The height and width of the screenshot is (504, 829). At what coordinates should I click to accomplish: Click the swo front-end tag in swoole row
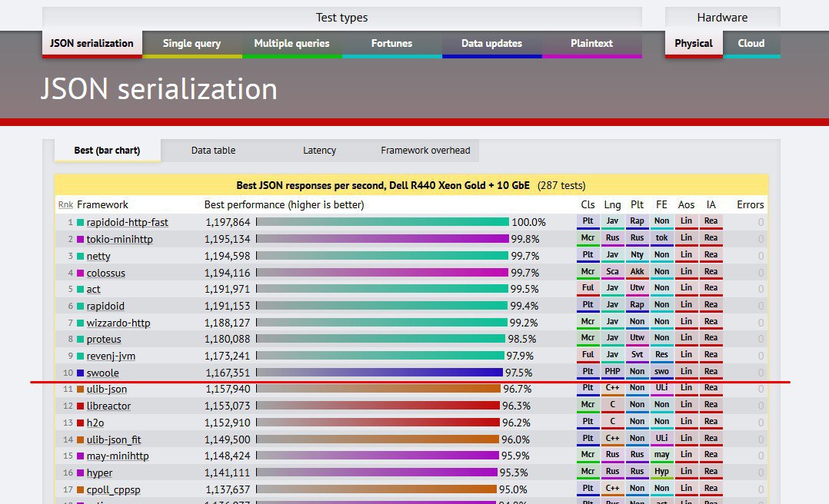tap(661, 372)
